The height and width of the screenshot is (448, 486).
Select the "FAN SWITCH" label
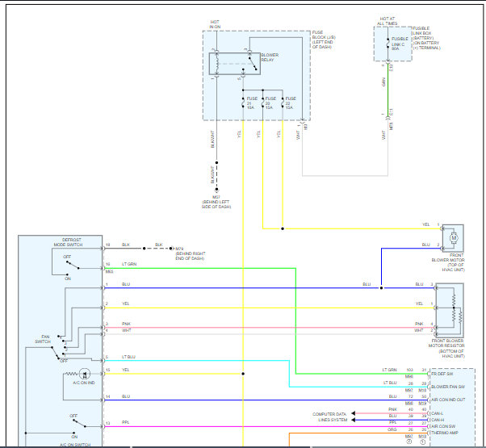click(x=43, y=339)
